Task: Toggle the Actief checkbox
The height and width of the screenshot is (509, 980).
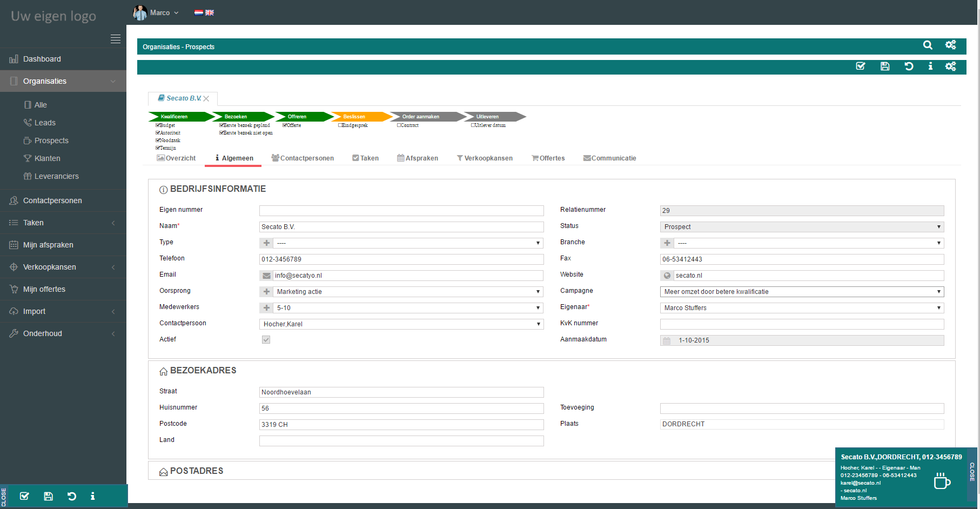Action: (266, 340)
